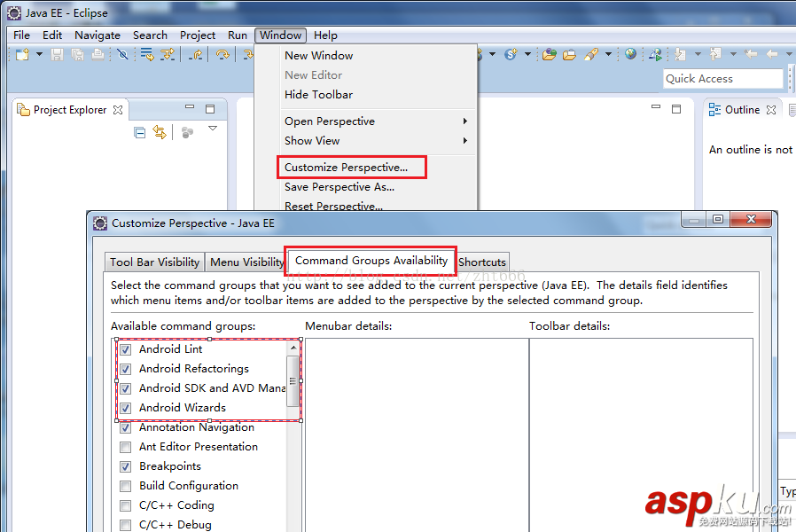Switch to the Shortcuts tab
The width and height of the screenshot is (796, 532).
[x=482, y=262]
